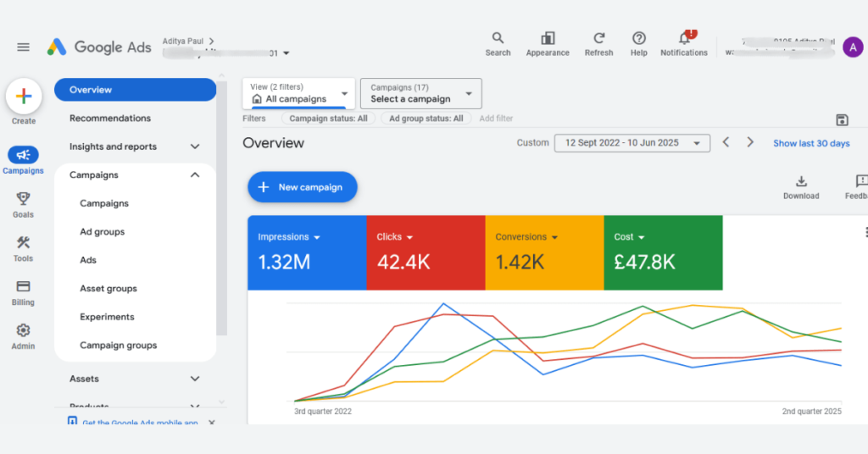Download the overview report
This screenshot has height=454, width=868.
click(801, 187)
